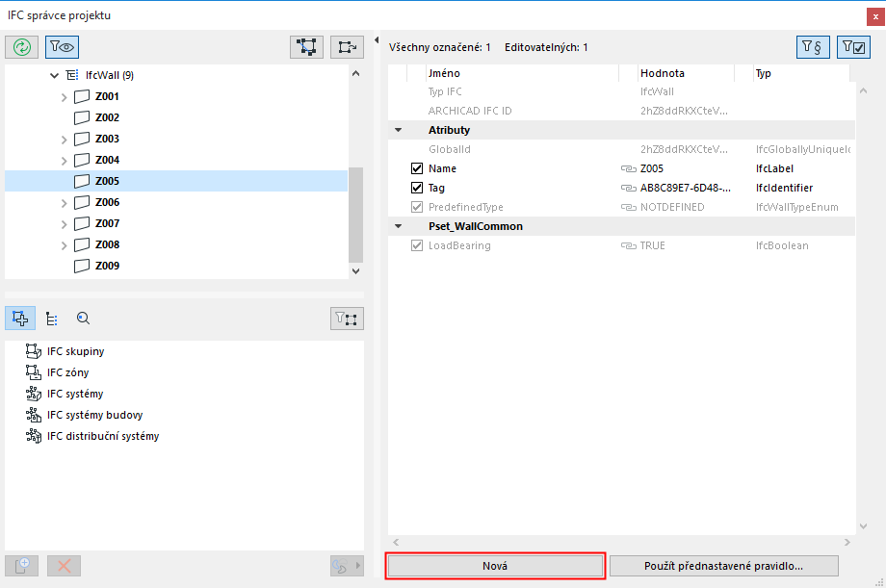Select the IfcWall (9) tree row

[176, 75]
